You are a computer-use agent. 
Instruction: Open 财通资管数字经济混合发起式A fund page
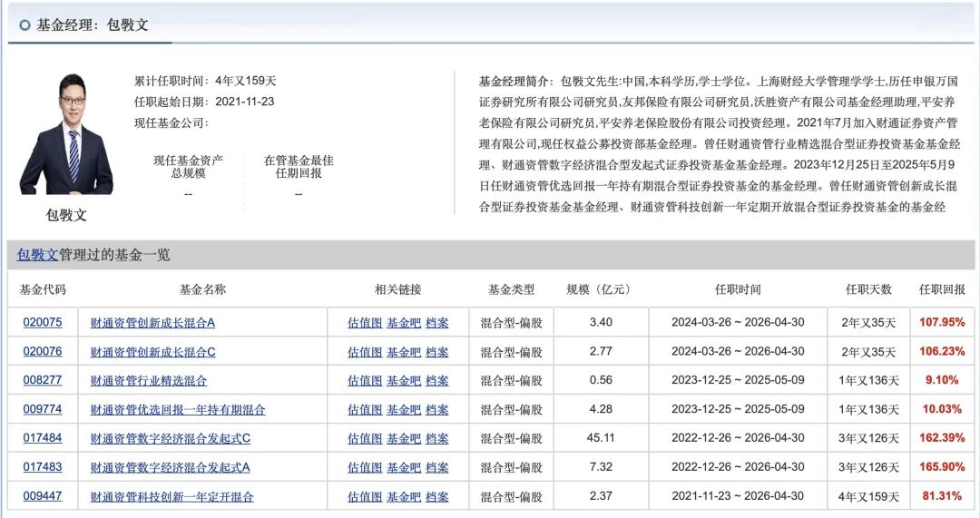click(170, 467)
